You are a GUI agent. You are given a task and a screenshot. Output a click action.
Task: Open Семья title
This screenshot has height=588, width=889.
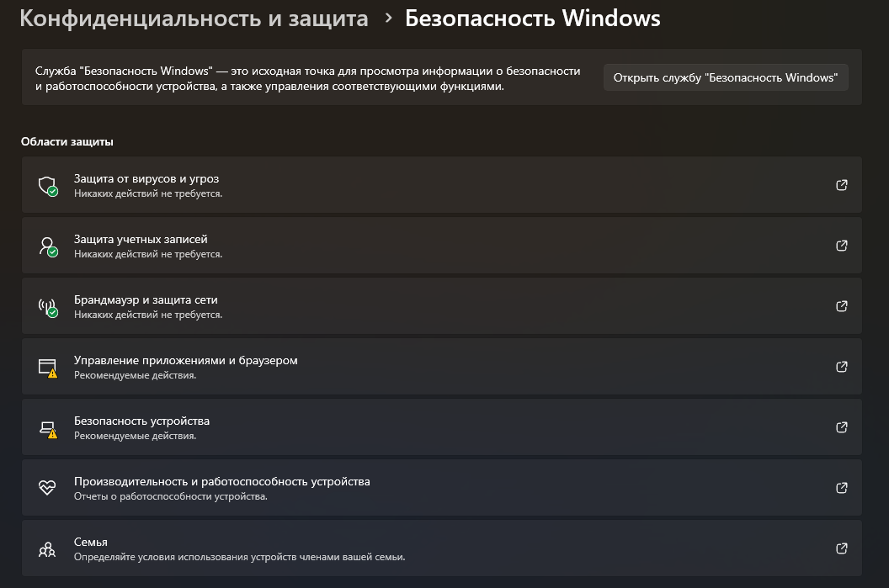pos(91,542)
